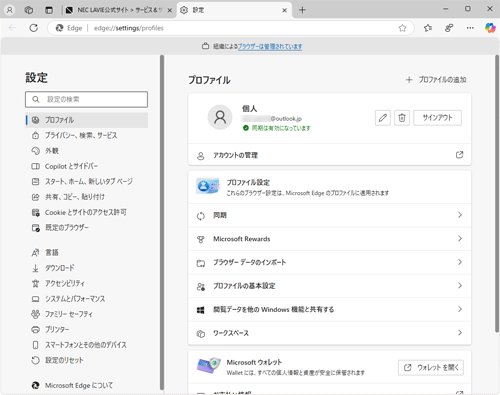Open Microsoft Edge について page

(x=87, y=385)
